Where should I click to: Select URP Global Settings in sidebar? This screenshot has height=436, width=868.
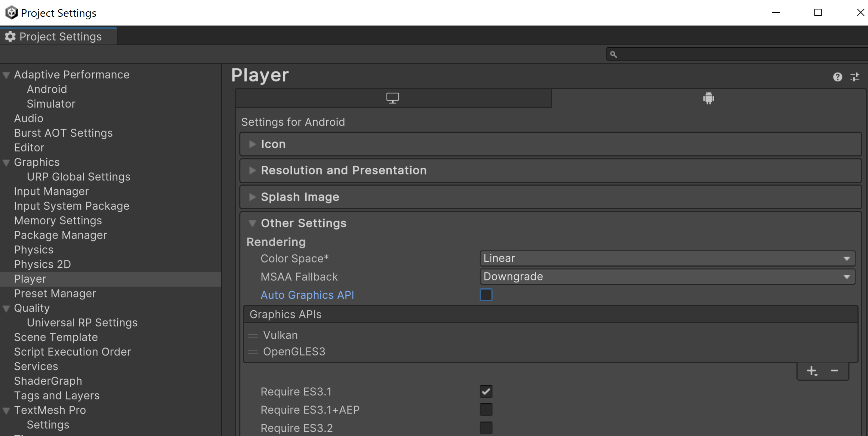click(x=78, y=176)
